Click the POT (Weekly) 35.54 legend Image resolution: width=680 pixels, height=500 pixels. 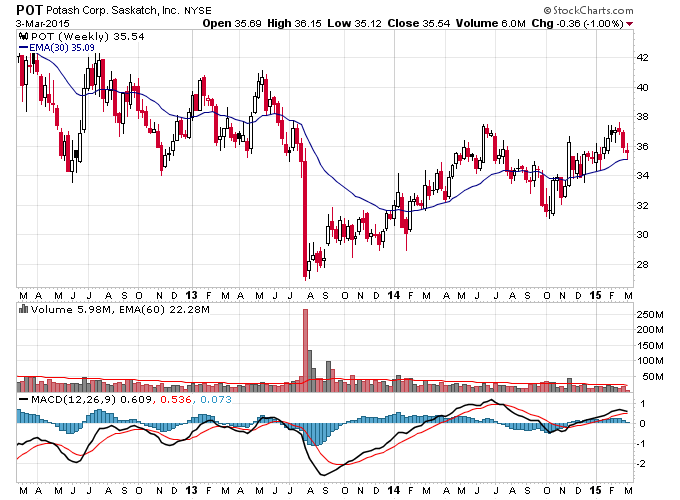click(88, 36)
